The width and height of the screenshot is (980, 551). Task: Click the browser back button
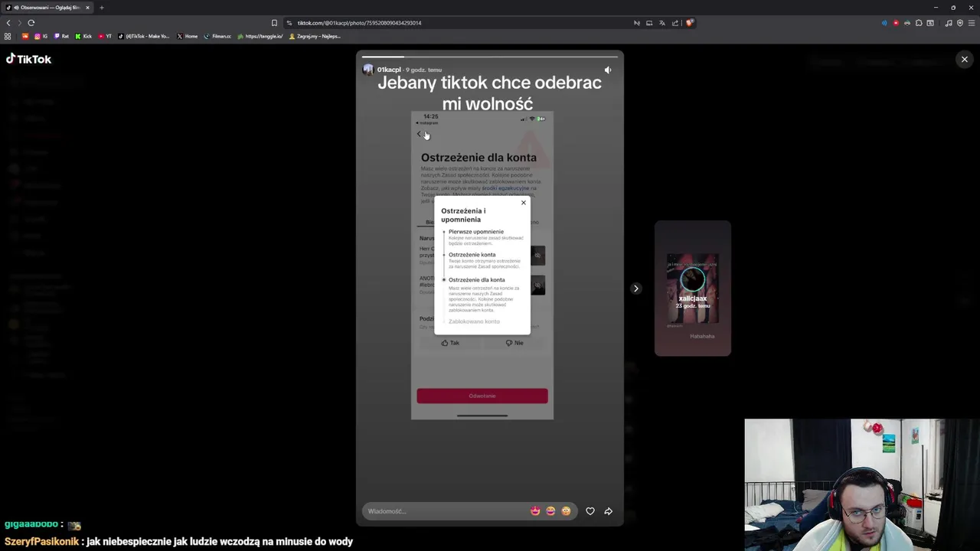[x=8, y=23]
